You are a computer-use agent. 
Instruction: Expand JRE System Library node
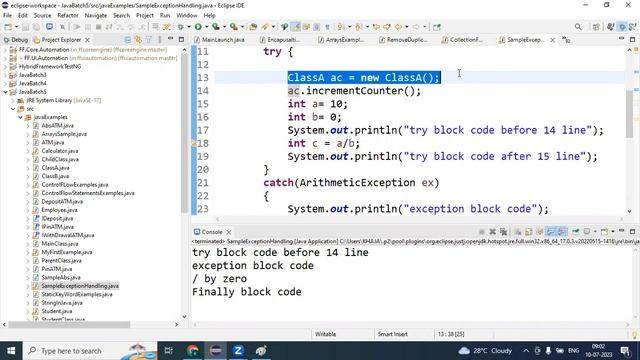(x=13, y=100)
